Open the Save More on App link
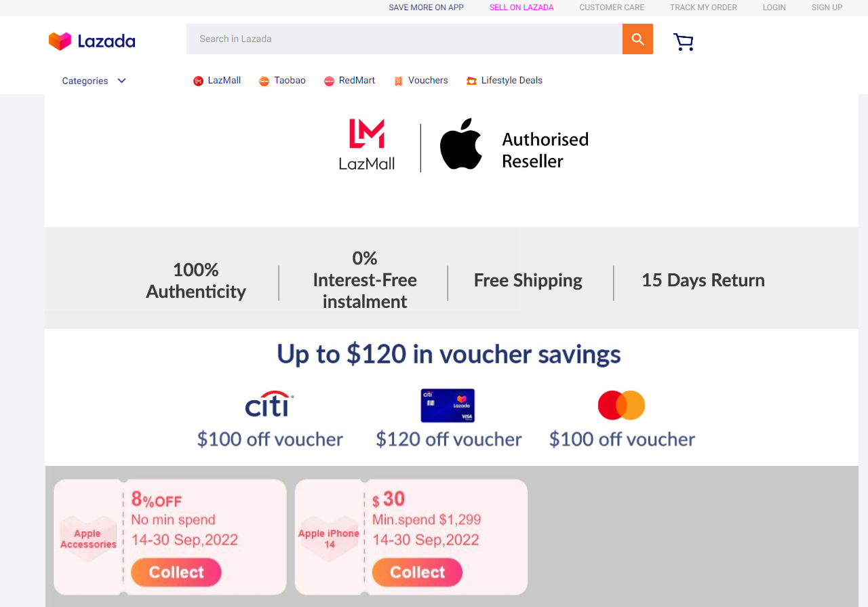The height and width of the screenshot is (607, 868). coord(426,7)
